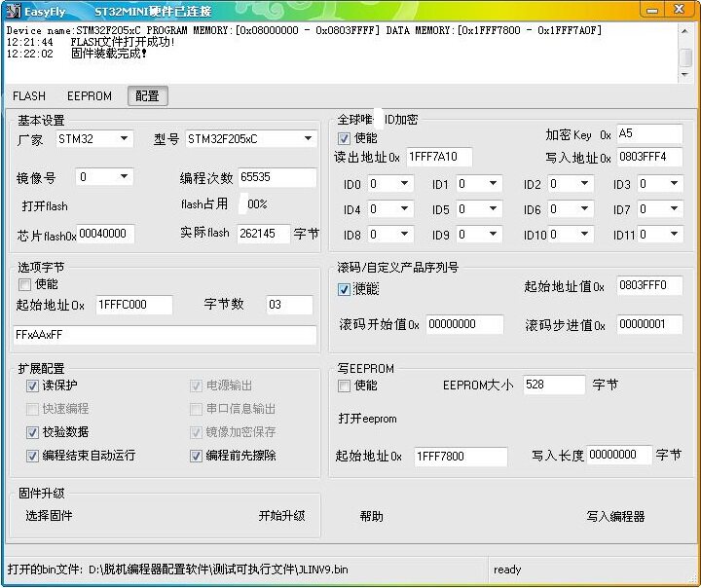Toggle 使能 in 全球唯一ID加密 section
The image size is (701, 588).
[x=344, y=138]
